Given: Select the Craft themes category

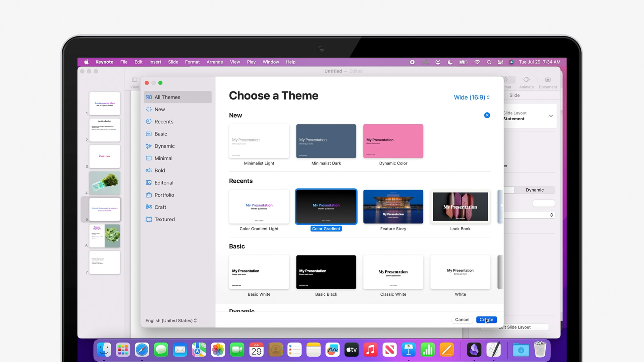Looking at the screenshot, I should point(160,207).
